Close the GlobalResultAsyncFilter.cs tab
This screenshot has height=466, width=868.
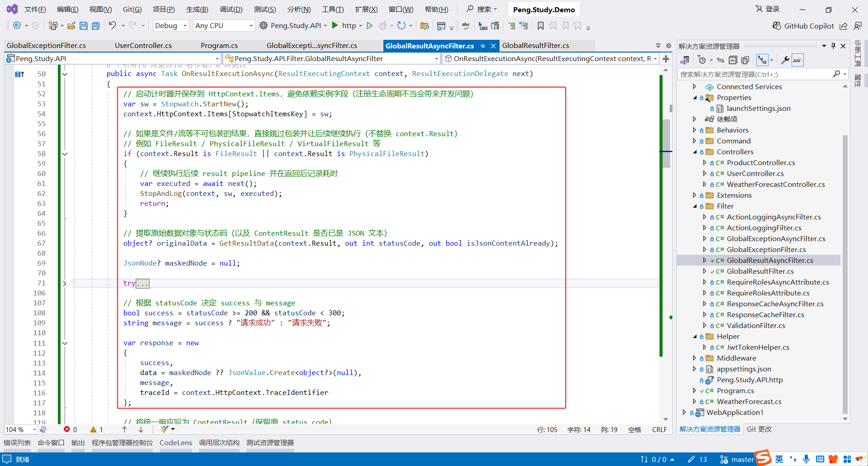(493, 46)
